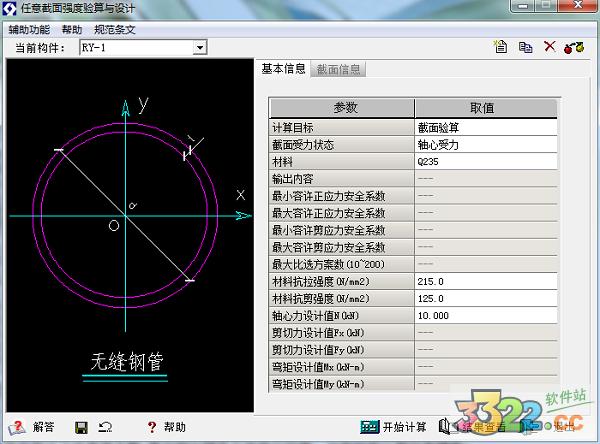Image resolution: width=600 pixels, height=444 pixels.
Task: Click the 截面验算 value cell
Action: [x=486, y=127]
